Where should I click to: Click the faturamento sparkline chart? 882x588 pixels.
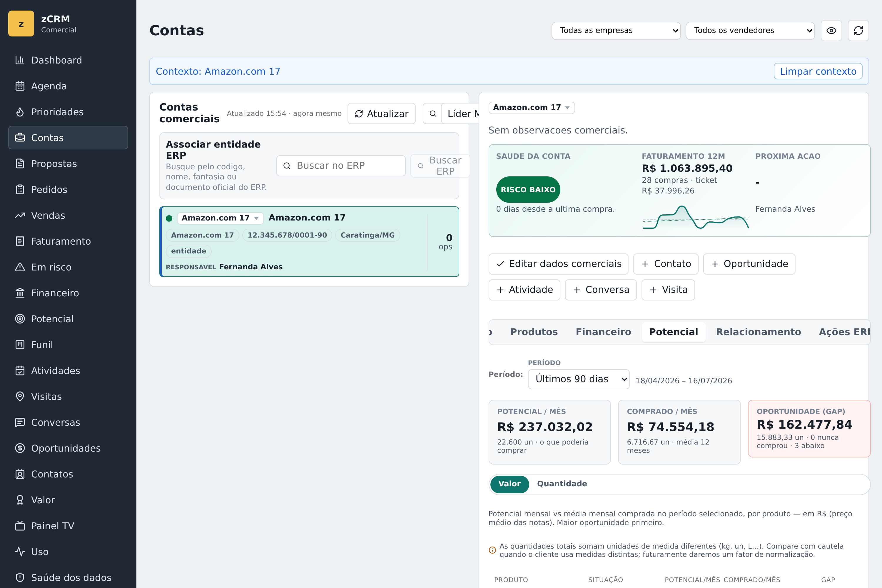pyautogui.click(x=696, y=217)
